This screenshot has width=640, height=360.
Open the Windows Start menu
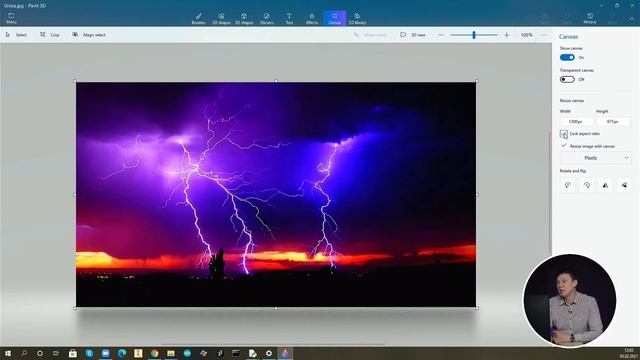(x=7, y=353)
